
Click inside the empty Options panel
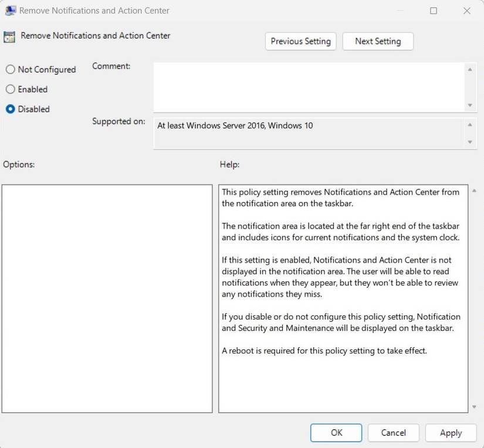point(107,296)
